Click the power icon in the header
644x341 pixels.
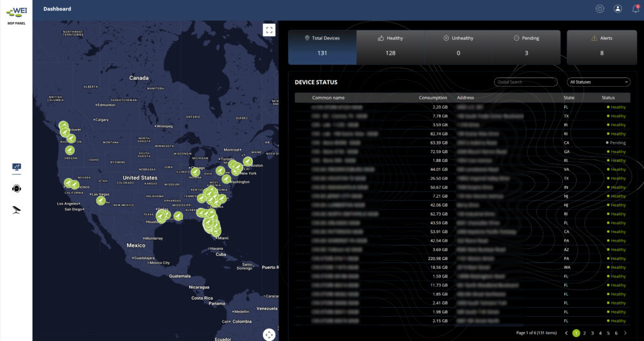pos(599,9)
